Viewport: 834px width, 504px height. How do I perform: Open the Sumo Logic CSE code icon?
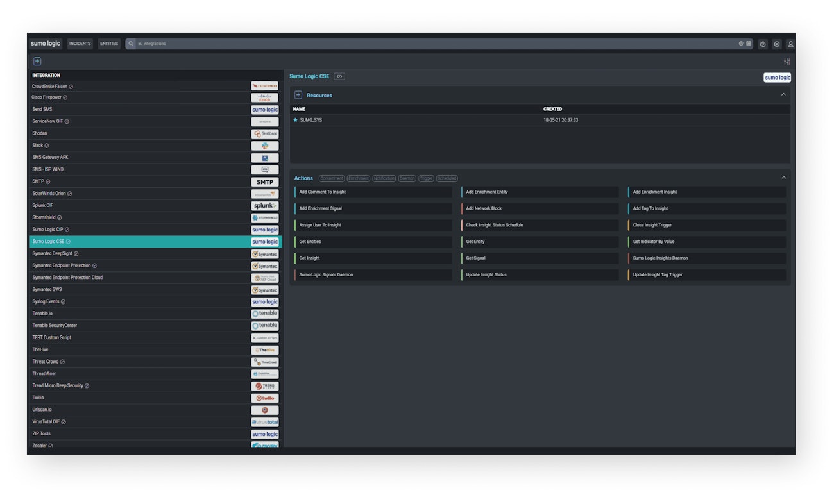(339, 76)
